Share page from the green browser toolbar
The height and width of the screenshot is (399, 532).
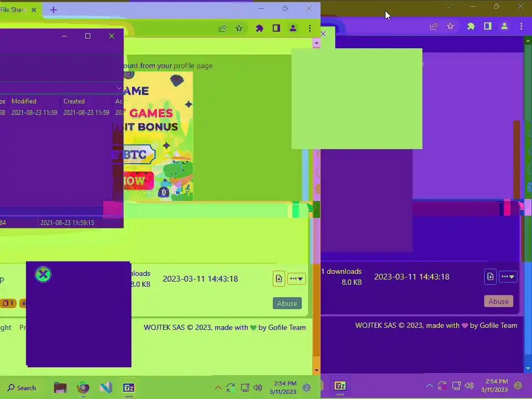click(x=222, y=28)
